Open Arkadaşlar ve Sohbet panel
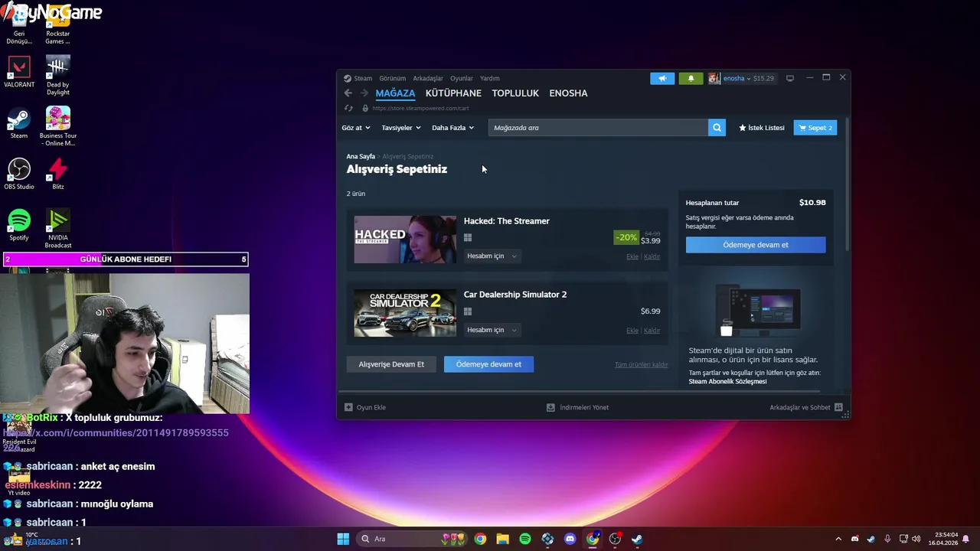The width and height of the screenshot is (980, 551). click(x=806, y=407)
